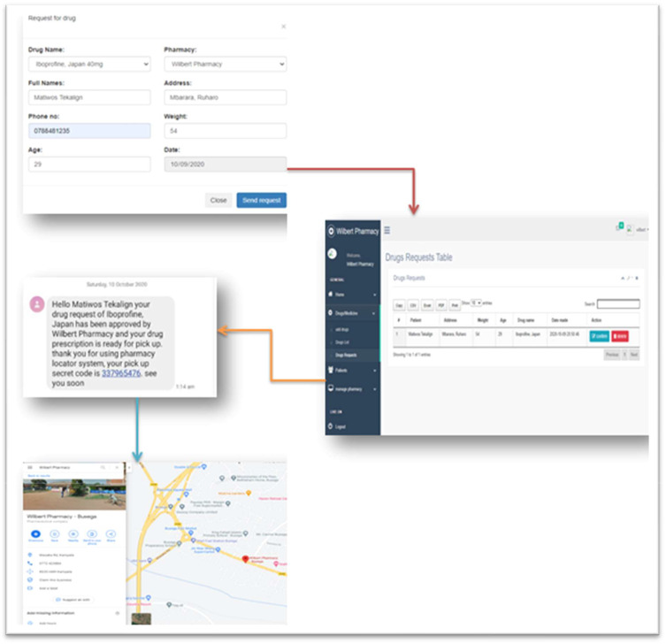Viewport: 666px width, 644px height.
Task: Click the Save icon in Maps panel
Action: (x=54, y=534)
